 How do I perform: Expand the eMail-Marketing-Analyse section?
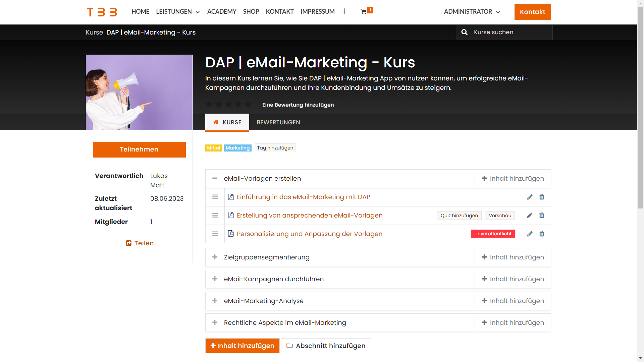215,301
